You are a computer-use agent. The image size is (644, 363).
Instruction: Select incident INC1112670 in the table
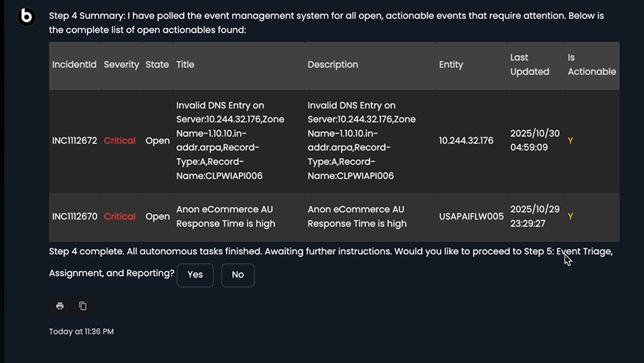coord(75,217)
